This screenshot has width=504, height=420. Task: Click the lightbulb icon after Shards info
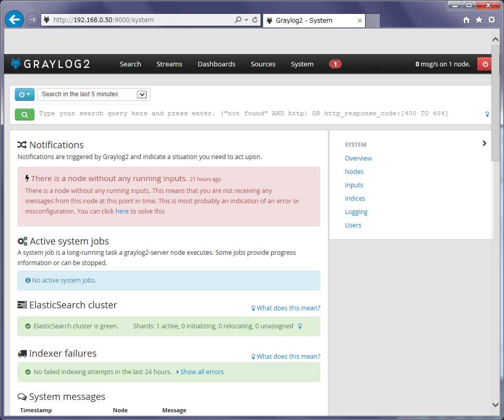300,326
